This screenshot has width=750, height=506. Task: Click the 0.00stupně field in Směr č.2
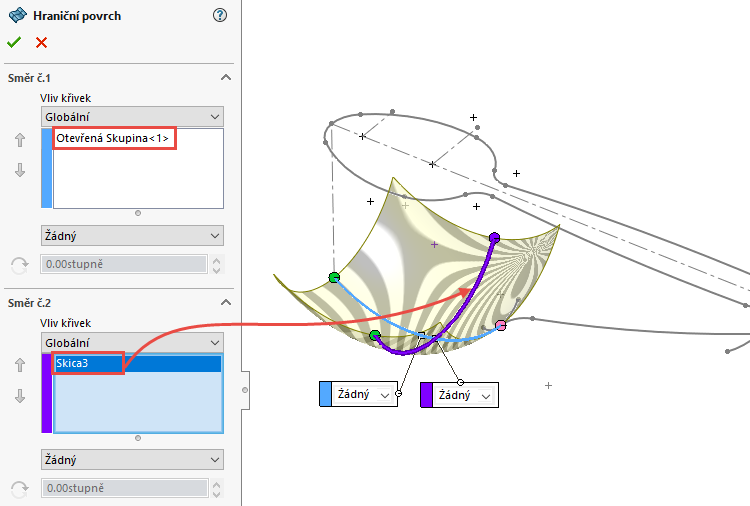pos(124,488)
